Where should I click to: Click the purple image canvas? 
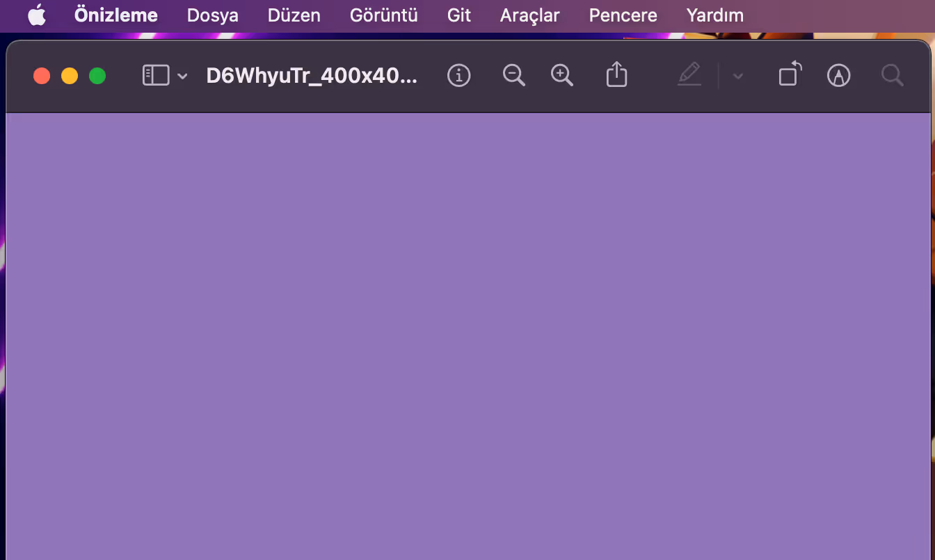(x=467, y=334)
